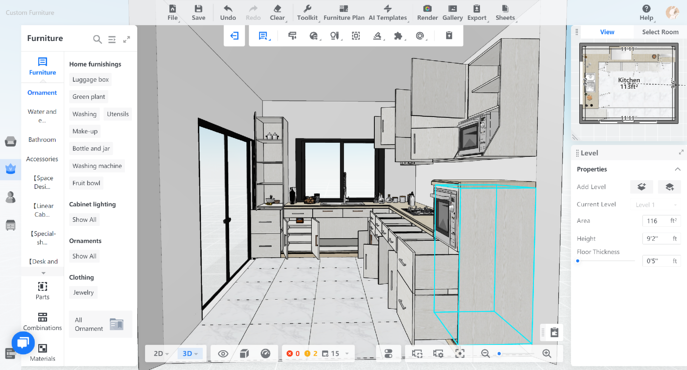This screenshot has width=687, height=370.
Task: Open the Gallery tool
Action: (x=453, y=13)
